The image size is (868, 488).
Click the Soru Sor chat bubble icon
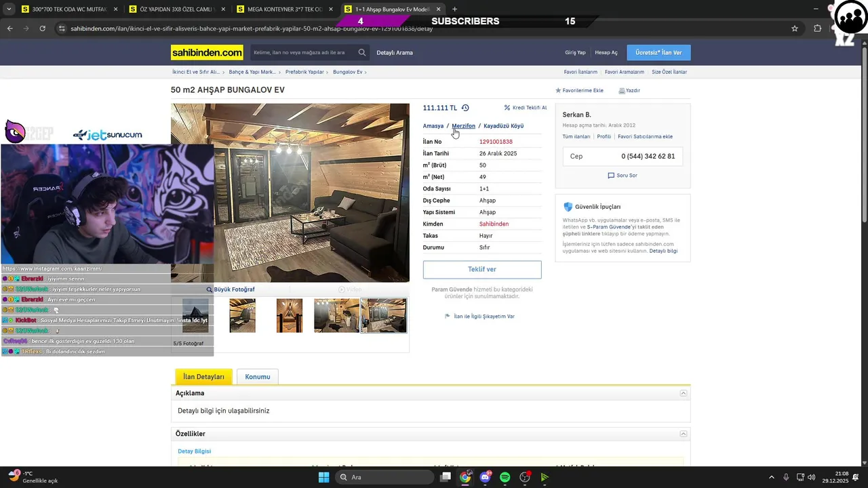tap(611, 176)
